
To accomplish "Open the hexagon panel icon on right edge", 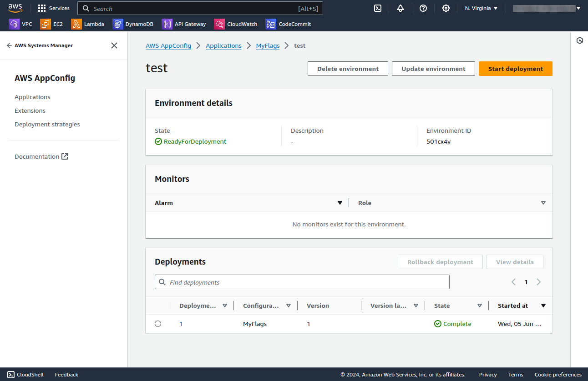I will pyautogui.click(x=580, y=40).
